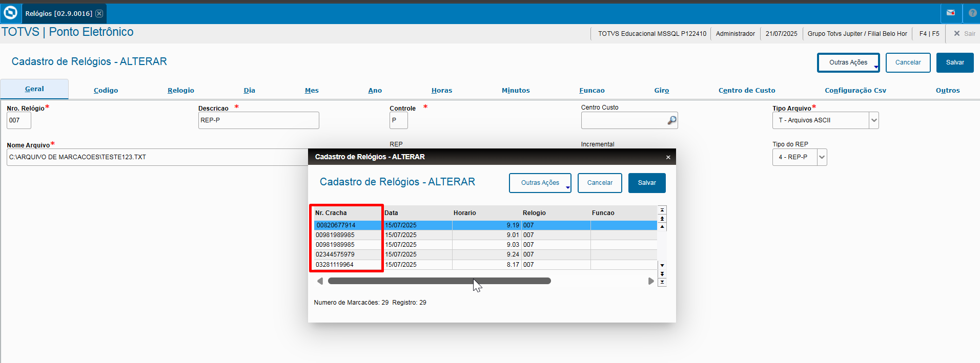Select row with cracha 03281119964

tap(485, 265)
